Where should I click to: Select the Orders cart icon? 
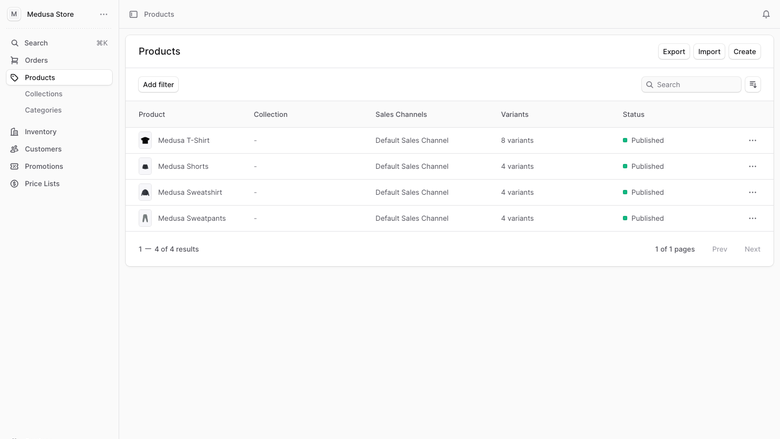(x=14, y=60)
